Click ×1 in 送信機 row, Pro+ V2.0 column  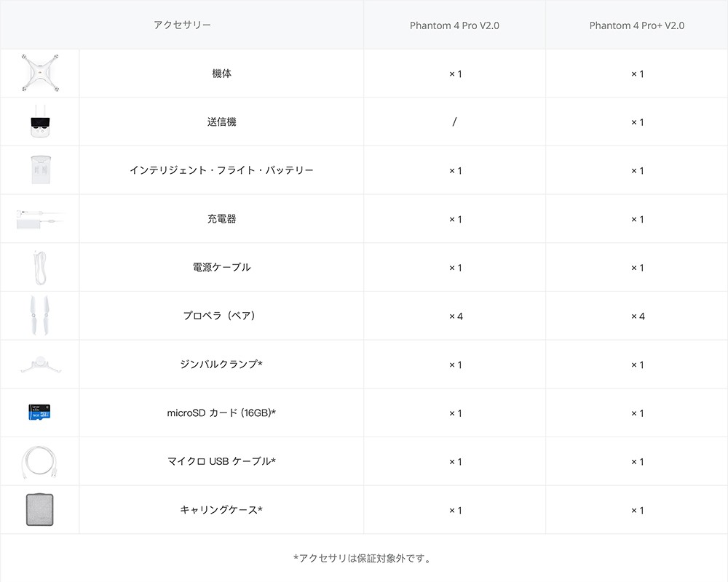point(637,122)
